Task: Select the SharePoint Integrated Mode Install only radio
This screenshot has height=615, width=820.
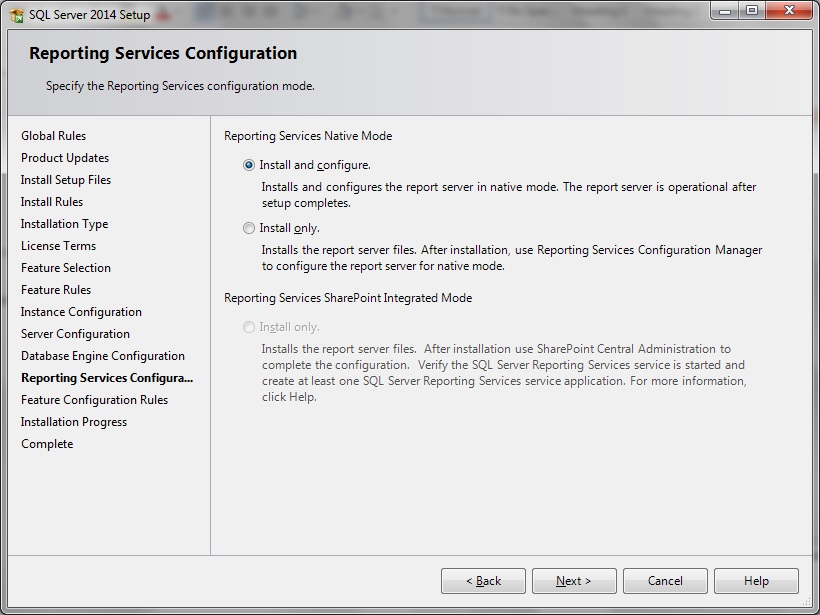Action: tap(249, 327)
